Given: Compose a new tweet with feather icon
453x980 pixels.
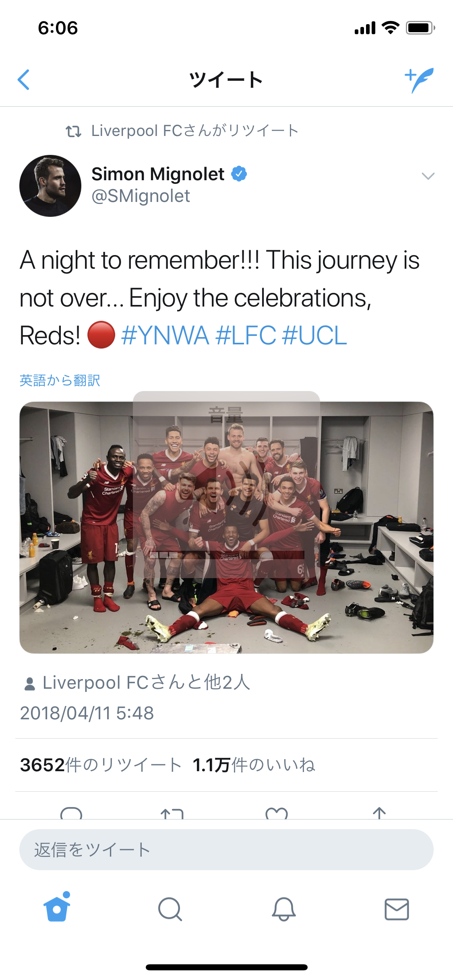Looking at the screenshot, I should click(419, 80).
